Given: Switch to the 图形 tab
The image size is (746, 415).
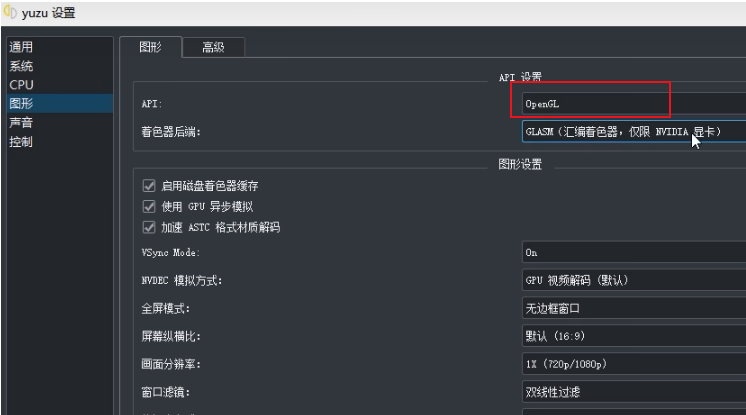Looking at the screenshot, I should coord(151,47).
